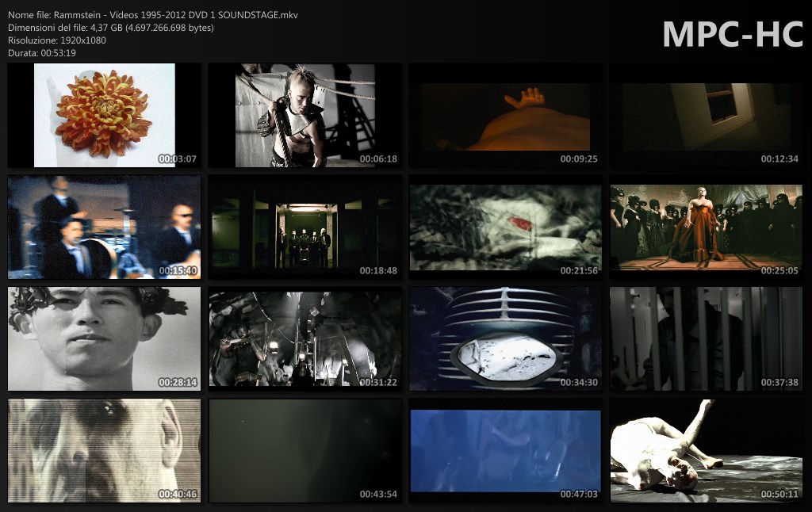Select the window frame thumbnail at 00:12:34

point(707,115)
